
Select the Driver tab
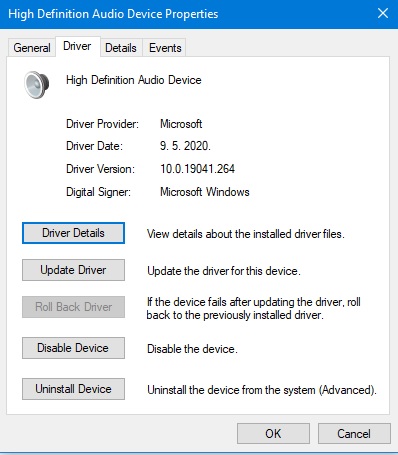[77, 46]
